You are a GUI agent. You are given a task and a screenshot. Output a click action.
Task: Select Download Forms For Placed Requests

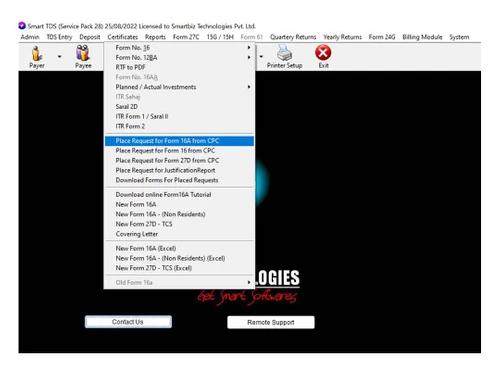click(x=179, y=180)
